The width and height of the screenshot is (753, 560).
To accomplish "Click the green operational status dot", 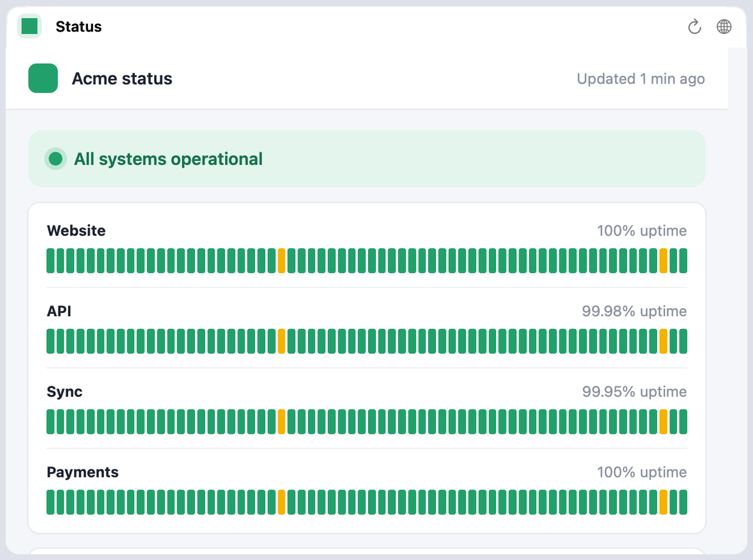I will click(56, 159).
